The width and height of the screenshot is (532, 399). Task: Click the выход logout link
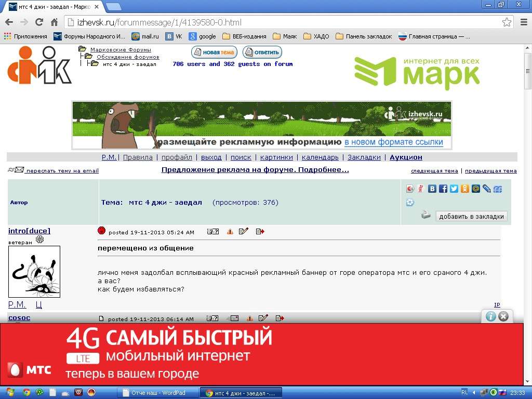[x=211, y=157]
